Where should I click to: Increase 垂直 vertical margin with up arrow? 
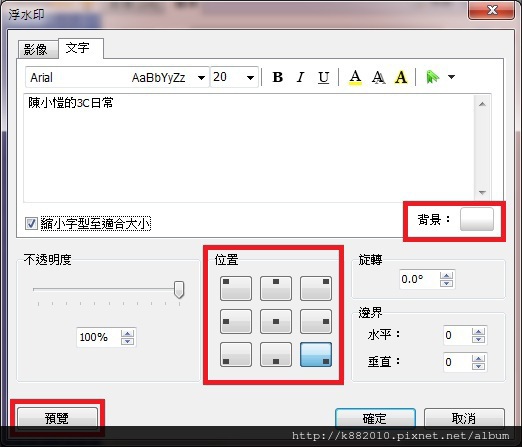(478, 358)
